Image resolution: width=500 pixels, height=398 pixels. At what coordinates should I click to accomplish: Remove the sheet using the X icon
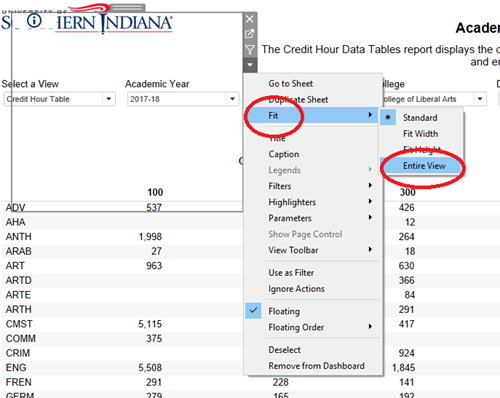coord(250,19)
